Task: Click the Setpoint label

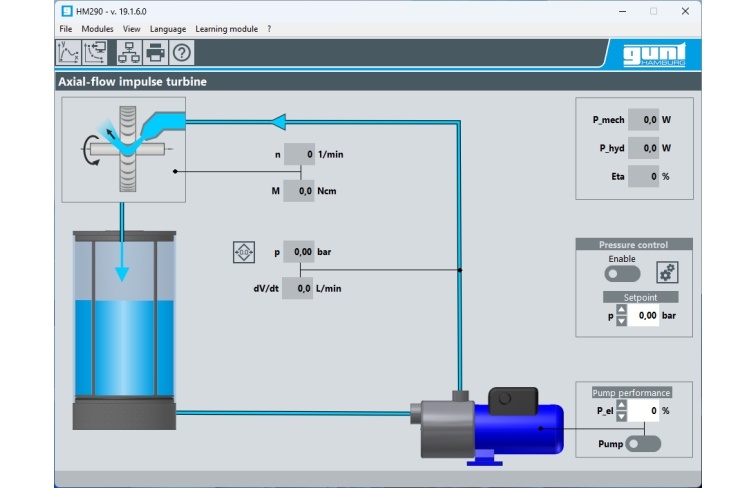Action: tap(640, 297)
